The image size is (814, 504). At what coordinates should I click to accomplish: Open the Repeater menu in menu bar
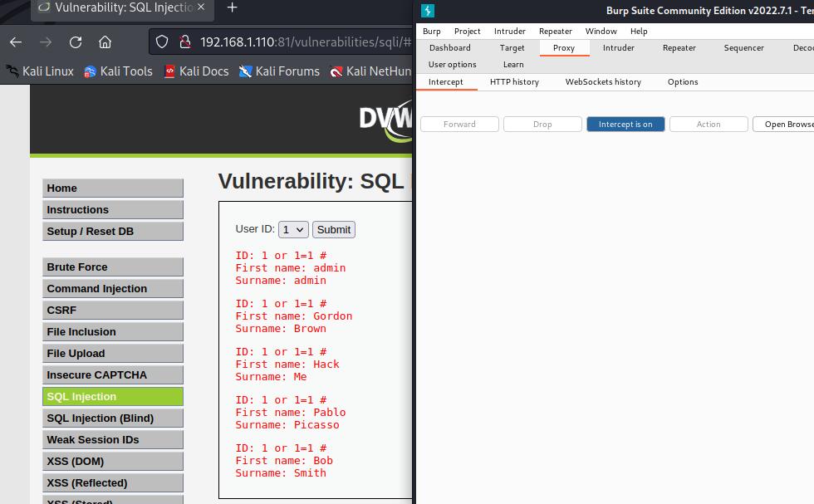click(556, 32)
